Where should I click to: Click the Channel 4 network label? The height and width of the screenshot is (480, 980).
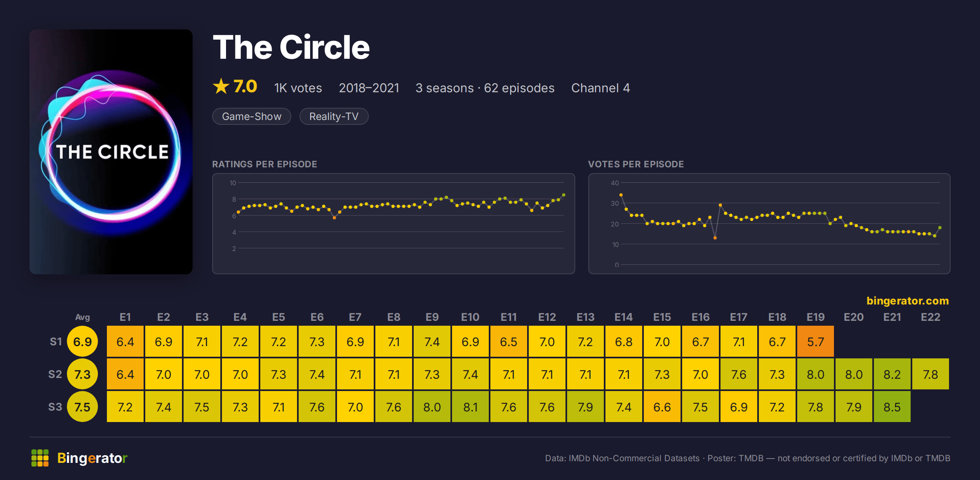point(601,88)
